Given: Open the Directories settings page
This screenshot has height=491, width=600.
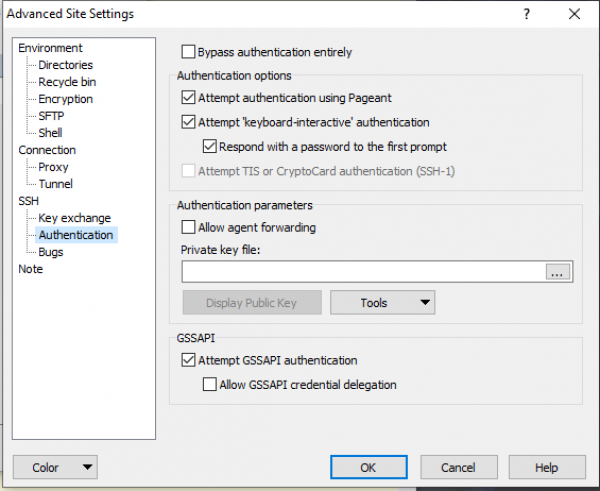Looking at the screenshot, I should [x=66, y=65].
